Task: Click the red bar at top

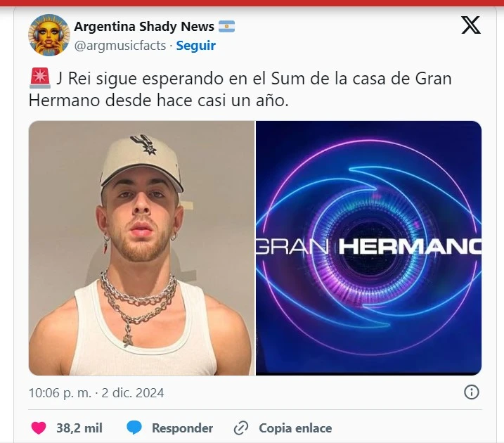Action: 252,3
